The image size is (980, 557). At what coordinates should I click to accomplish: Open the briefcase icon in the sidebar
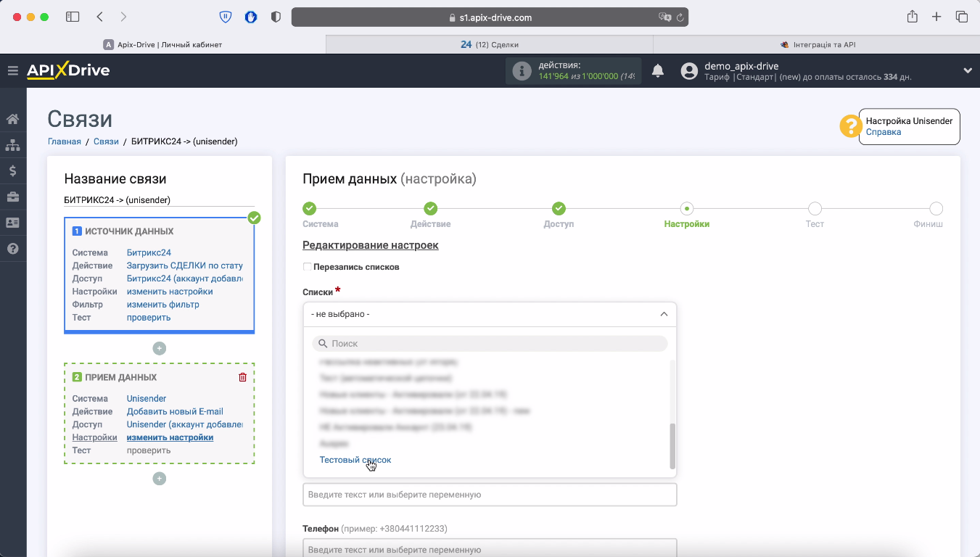12,197
